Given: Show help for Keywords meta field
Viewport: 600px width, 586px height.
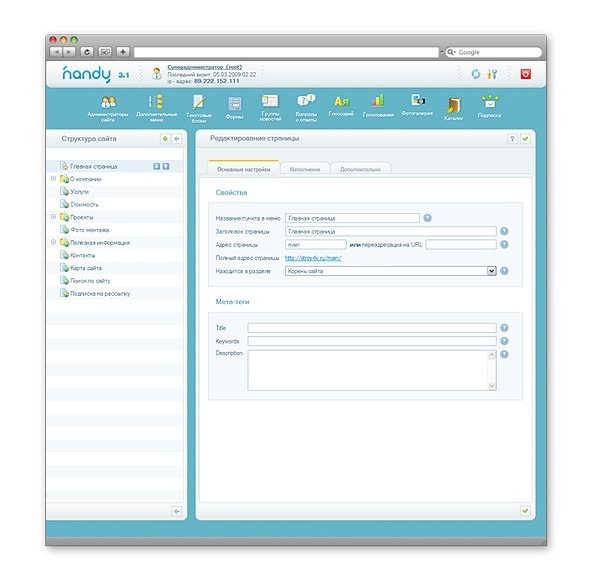Looking at the screenshot, I should [x=504, y=341].
